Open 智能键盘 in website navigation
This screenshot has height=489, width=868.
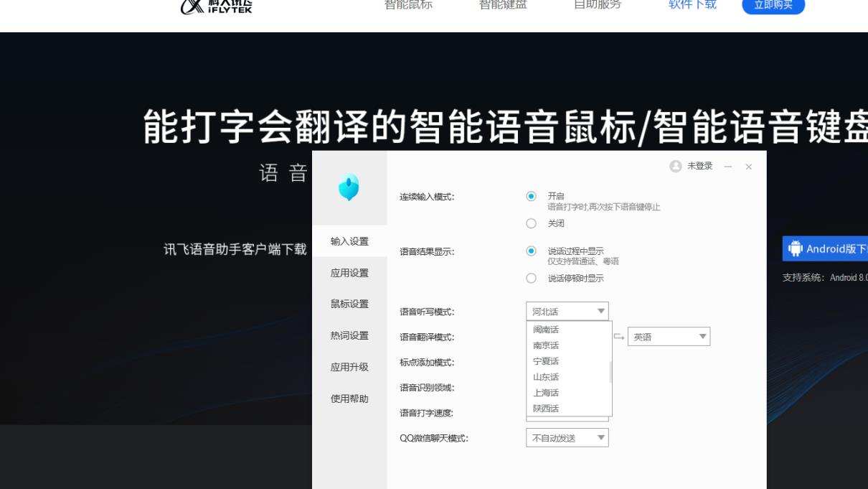[x=503, y=4]
